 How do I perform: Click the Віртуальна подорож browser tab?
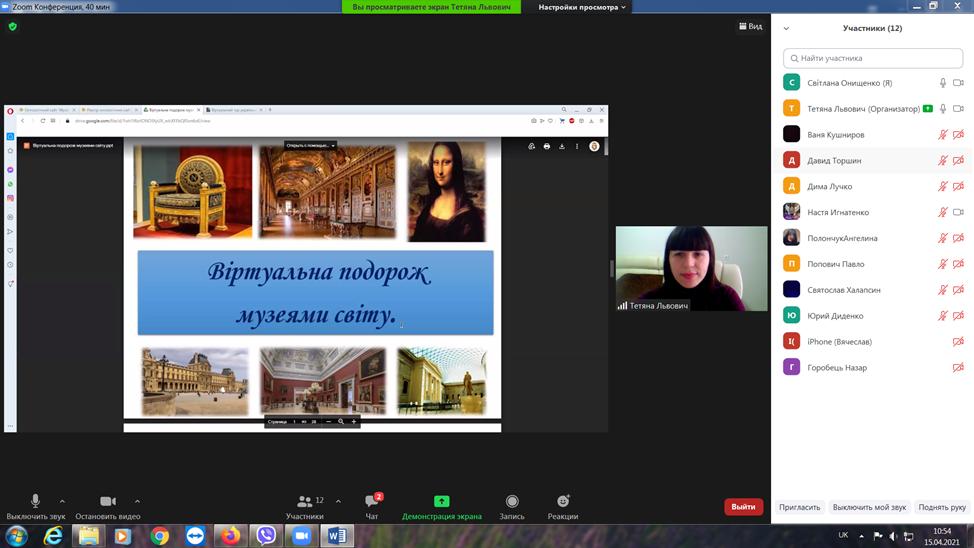click(x=171, y=110)
